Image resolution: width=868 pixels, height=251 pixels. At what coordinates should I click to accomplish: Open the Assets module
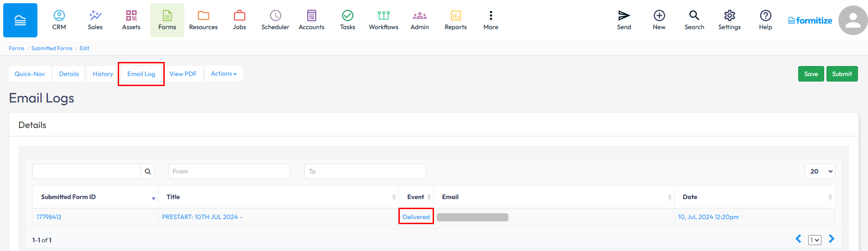click(x=131, y=20)
